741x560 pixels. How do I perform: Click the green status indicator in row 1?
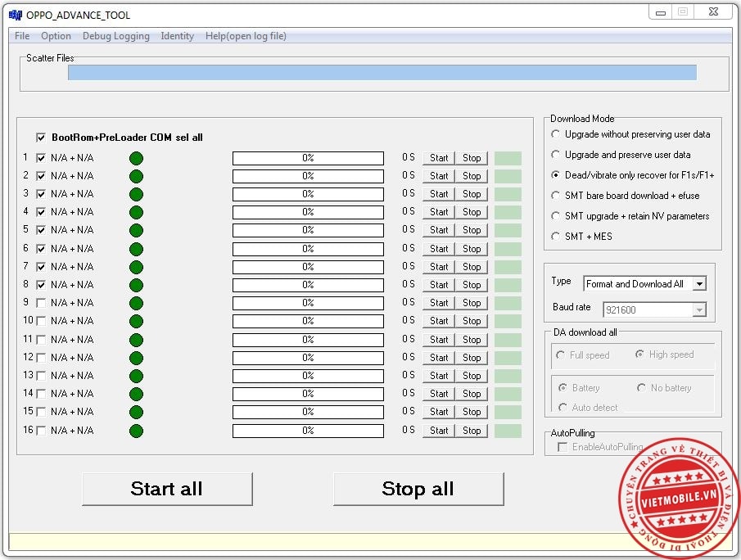136,158
